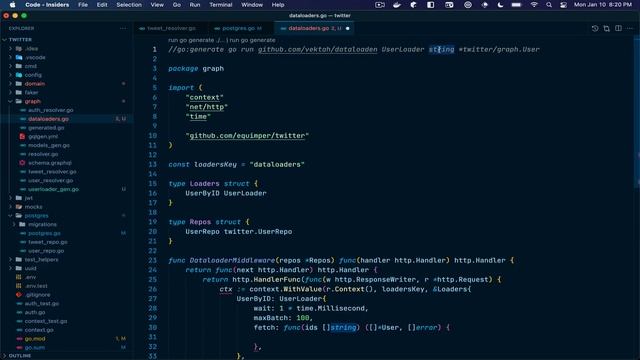
Task: Open the File menu
Action: click(x=83, y=5)
